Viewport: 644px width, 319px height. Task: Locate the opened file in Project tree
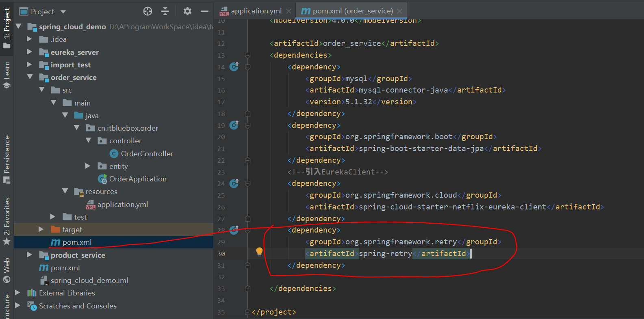point(147,11)
